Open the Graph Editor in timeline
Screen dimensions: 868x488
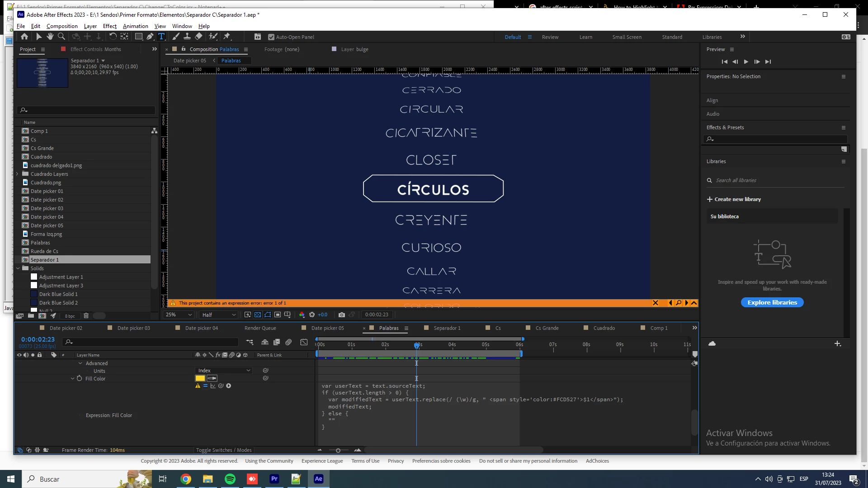304,342
